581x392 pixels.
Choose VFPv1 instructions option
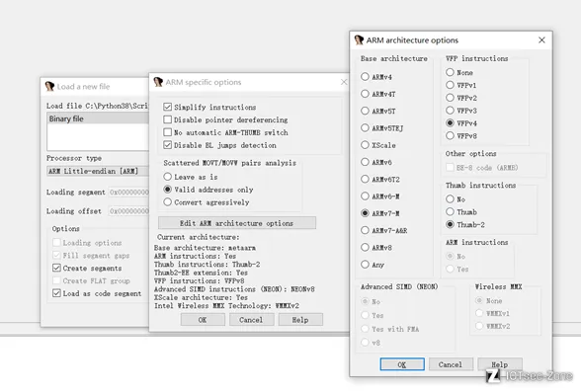click(450, 85)
